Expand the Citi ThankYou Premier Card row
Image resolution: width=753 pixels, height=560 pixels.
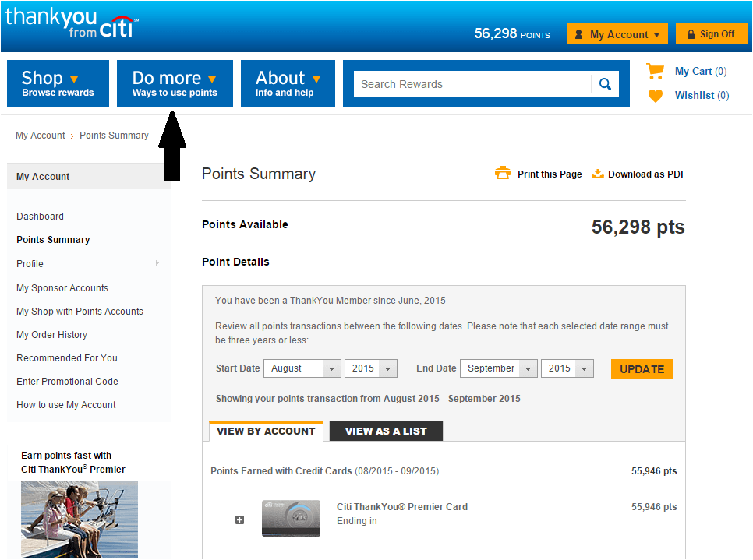coord(240,519)
